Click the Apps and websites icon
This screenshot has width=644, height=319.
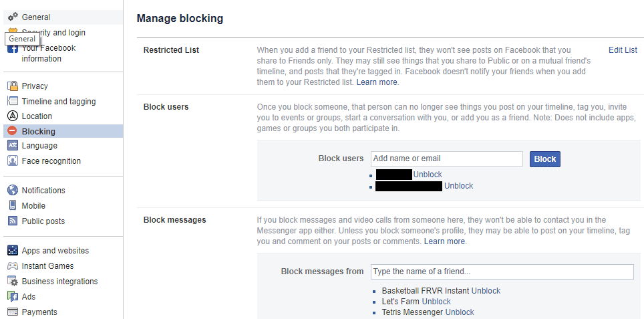click(x=13, y=251)
